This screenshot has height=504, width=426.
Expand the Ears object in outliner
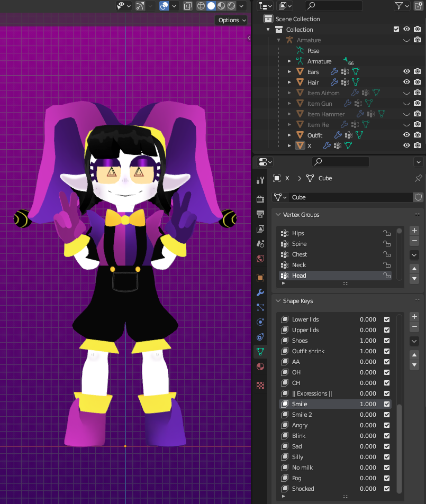click(289, 72)
